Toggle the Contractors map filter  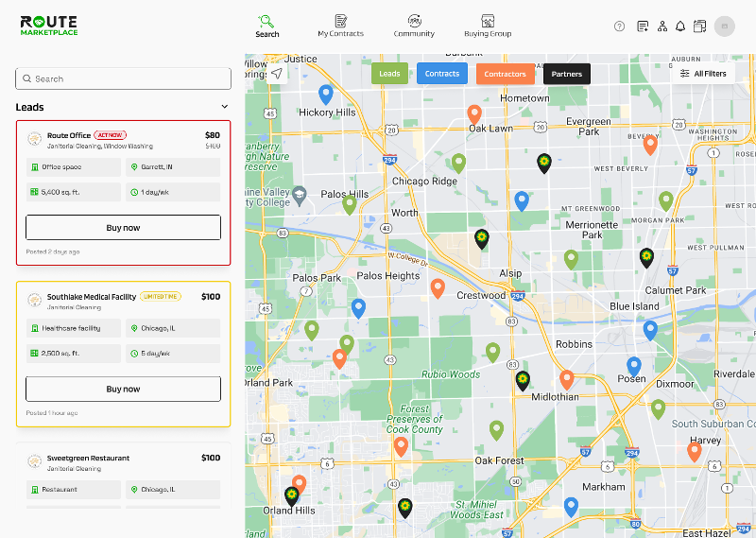(505, 74)
